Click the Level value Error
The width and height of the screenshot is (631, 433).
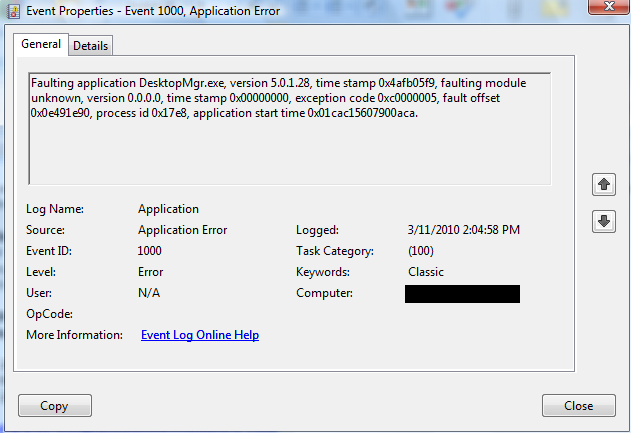click(x=151, y=272)
